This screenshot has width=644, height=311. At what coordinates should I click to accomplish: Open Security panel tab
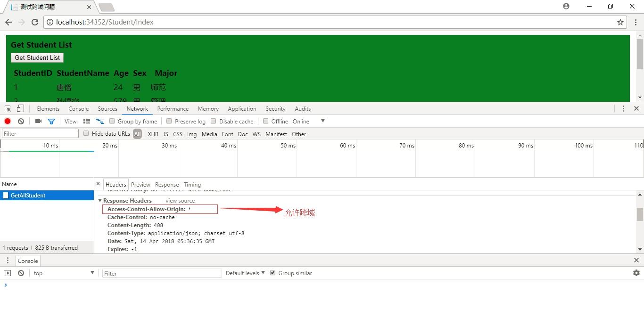(x=275, y=108)
